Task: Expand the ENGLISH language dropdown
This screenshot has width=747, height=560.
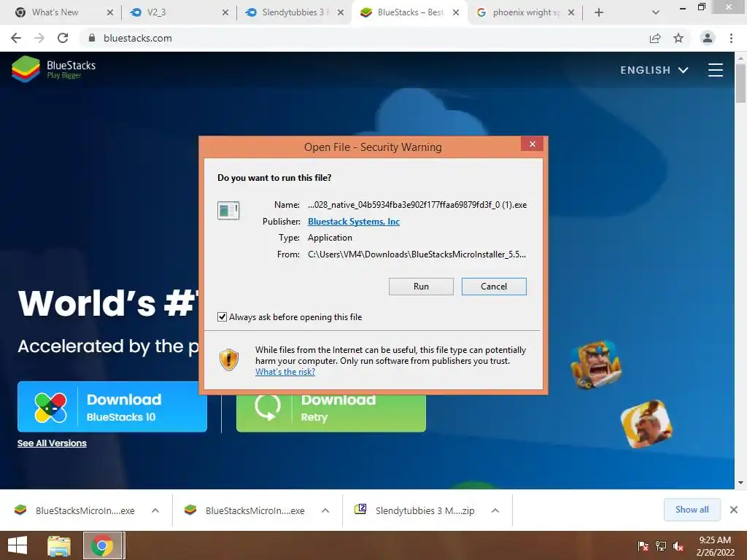Action: (x=654, y=70)
